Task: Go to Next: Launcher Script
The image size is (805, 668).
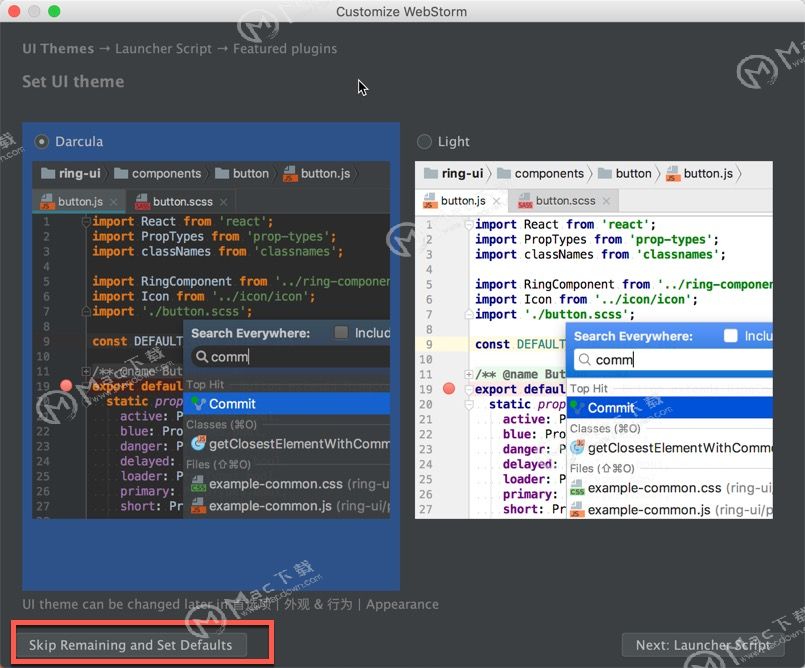Action: (703, 645)
